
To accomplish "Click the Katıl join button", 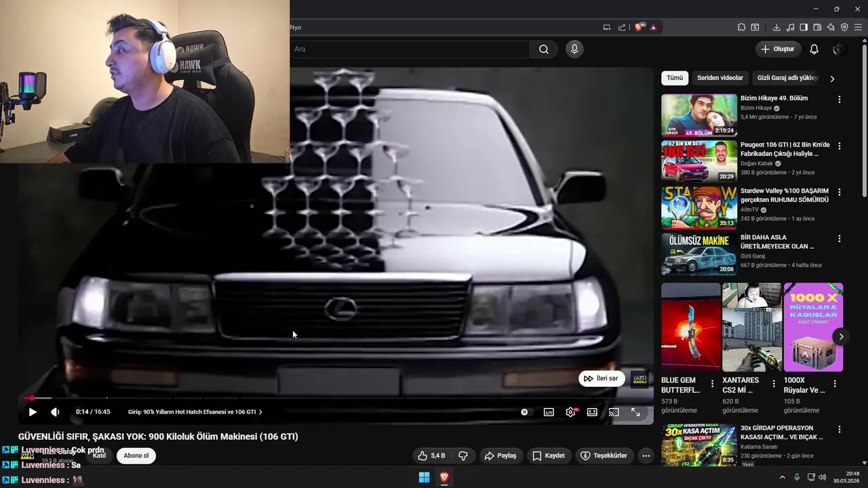I will pyautogui.click(x=99, y=455).
